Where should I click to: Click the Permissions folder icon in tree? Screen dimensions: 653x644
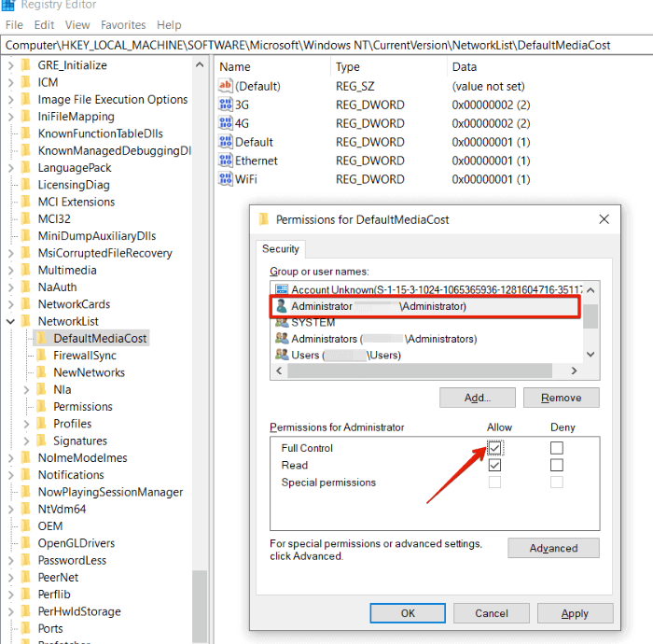(x=41, y=406)
